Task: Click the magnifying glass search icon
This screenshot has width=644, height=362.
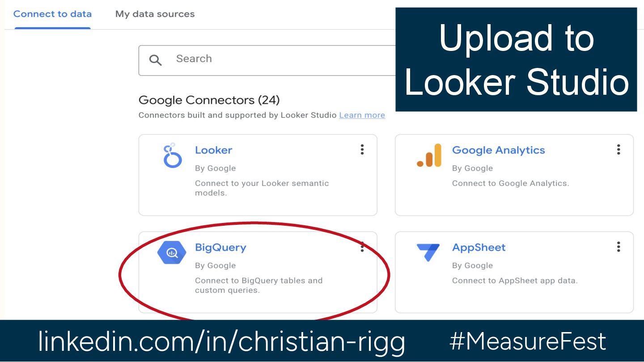Action: tap(155, 60)
